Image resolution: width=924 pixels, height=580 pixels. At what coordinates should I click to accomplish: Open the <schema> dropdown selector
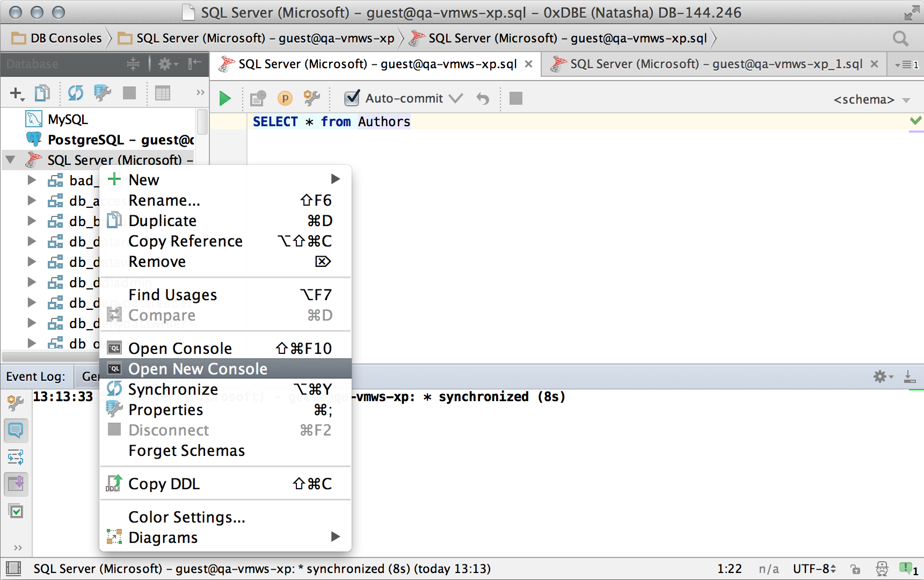871,99
